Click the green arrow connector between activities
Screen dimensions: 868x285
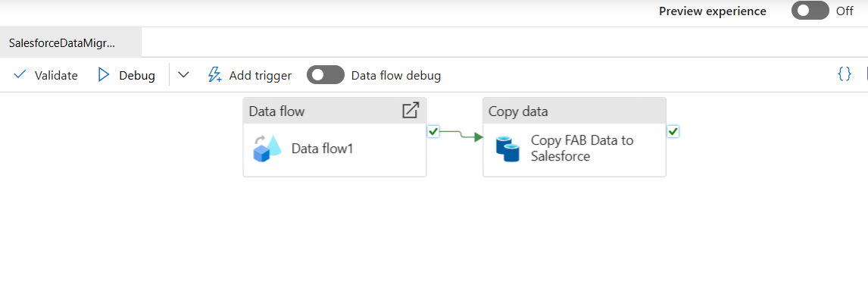462,135
